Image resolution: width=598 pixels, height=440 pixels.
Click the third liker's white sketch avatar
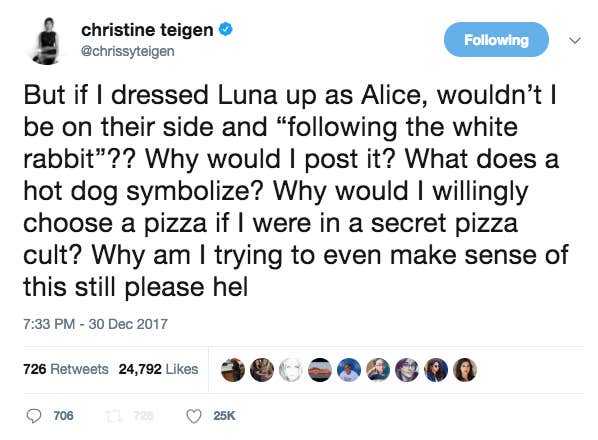point(291,370)
